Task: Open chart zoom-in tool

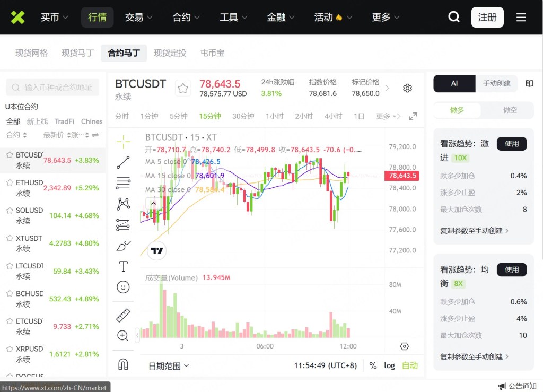Action: (x=123, y=335)
